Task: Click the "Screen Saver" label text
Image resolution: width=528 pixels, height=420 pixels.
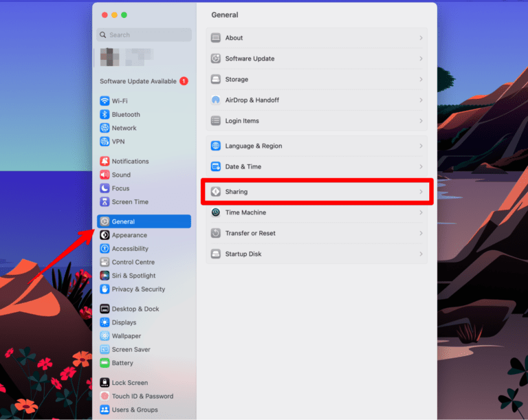Action: click(131, 349)
